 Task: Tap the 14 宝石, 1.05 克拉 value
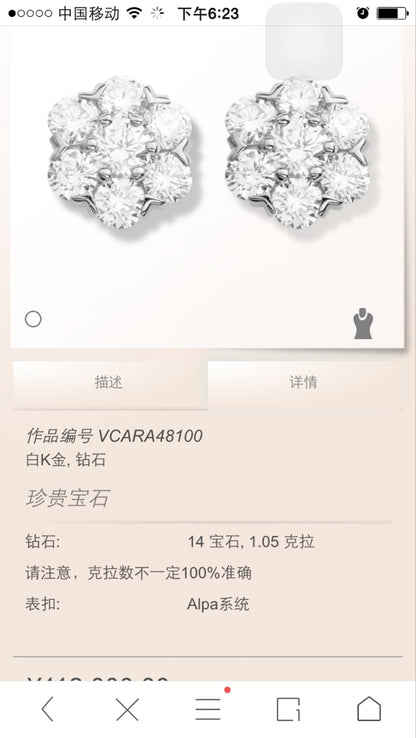[251, 542]
